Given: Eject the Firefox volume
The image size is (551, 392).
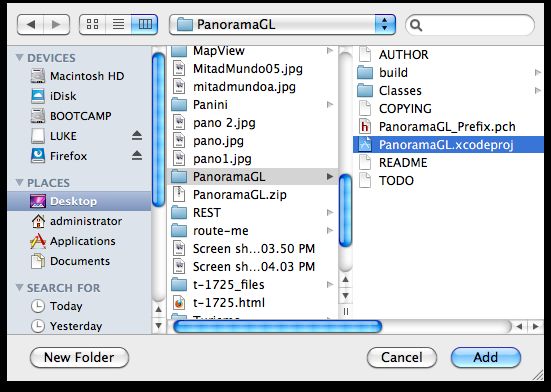Looking at the screenshot, I should pyautogui.click(x=137, y=156).
